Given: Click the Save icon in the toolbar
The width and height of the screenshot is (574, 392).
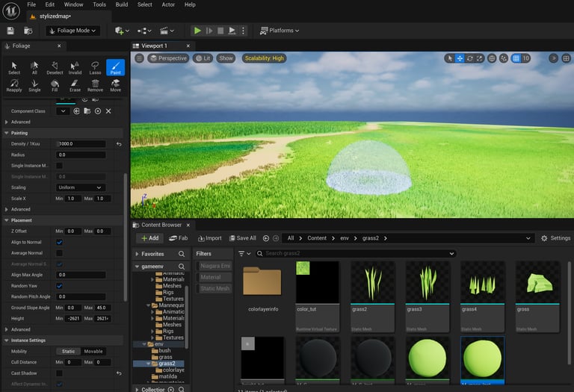Looking at the screenshot, I should [x=10, y=31].
